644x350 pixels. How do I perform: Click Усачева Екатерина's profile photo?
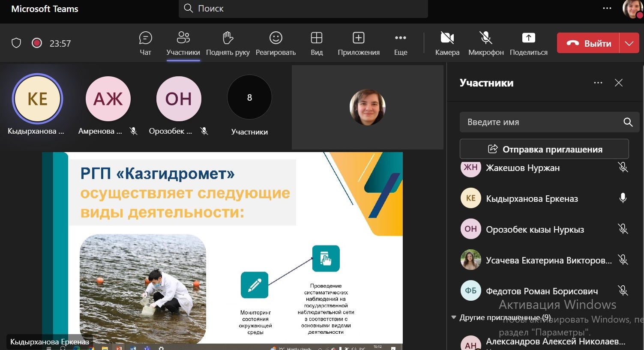(470, 260)
